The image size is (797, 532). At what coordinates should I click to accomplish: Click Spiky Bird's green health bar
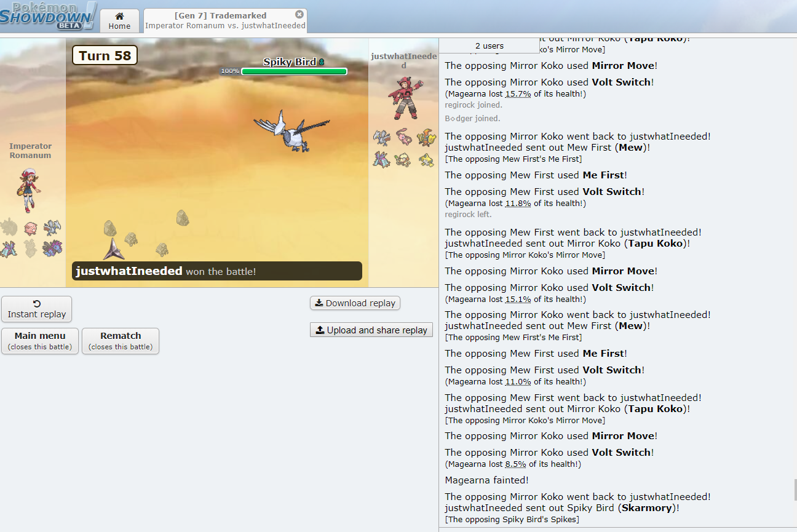[294, 71]
